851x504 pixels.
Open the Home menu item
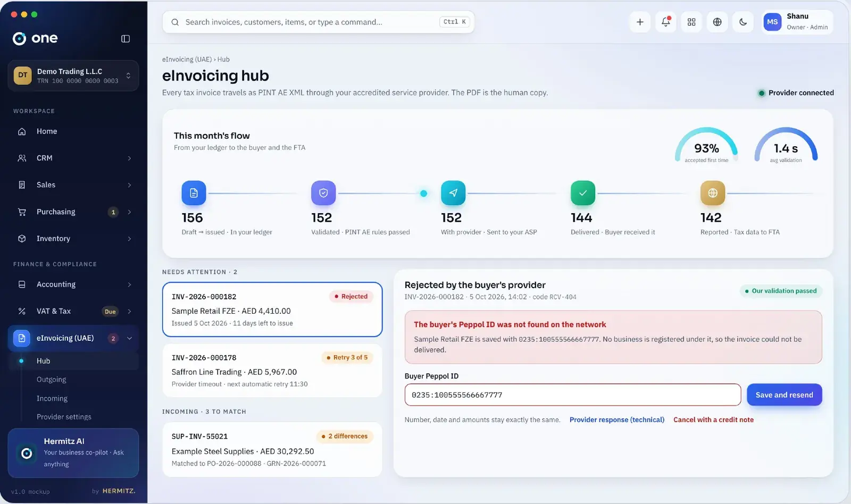[73, 131]
